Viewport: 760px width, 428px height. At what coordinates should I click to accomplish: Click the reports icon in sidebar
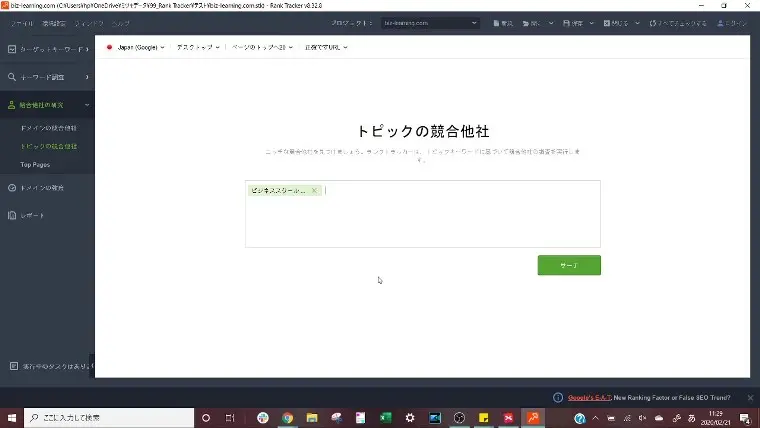[x=11, y=215]
